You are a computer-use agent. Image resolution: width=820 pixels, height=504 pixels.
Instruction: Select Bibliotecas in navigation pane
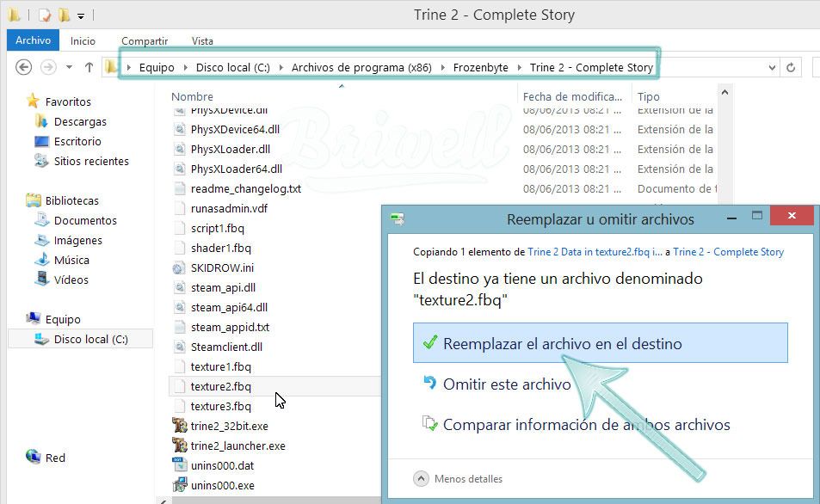(71, 200)
